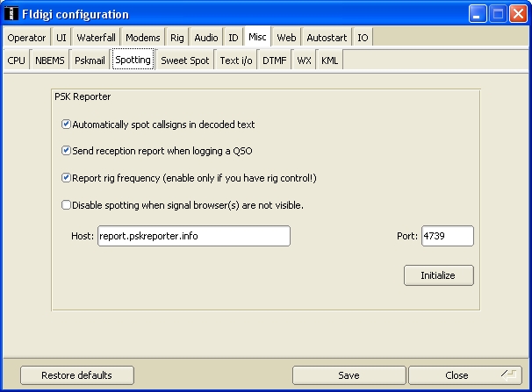Click the Fldigi title bar app icon
The image size is (532, 392).
12,14
